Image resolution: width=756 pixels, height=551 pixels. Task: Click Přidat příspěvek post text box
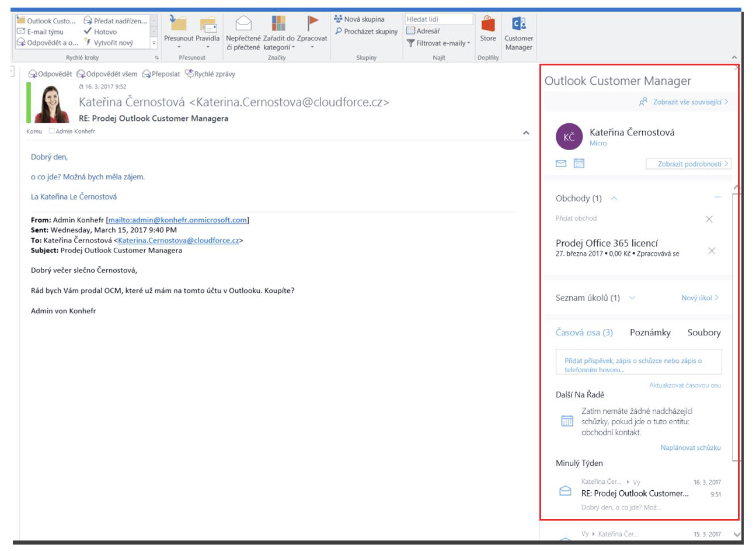click(639, 362)
